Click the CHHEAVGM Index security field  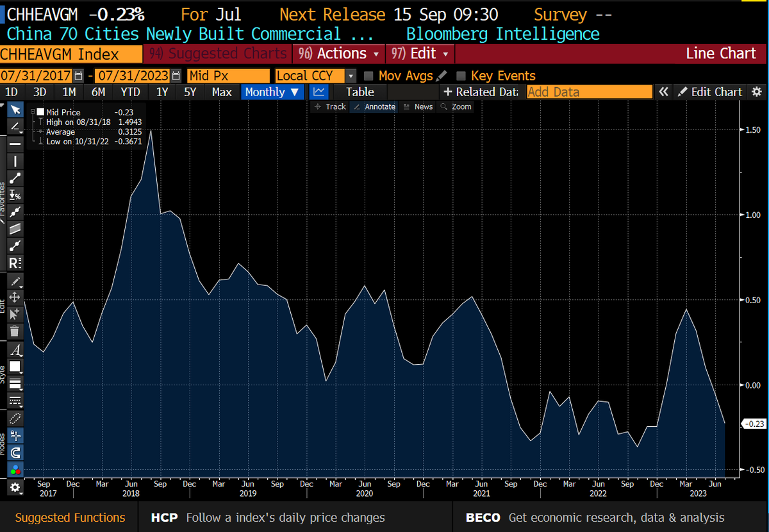click(x=70, y=53)
